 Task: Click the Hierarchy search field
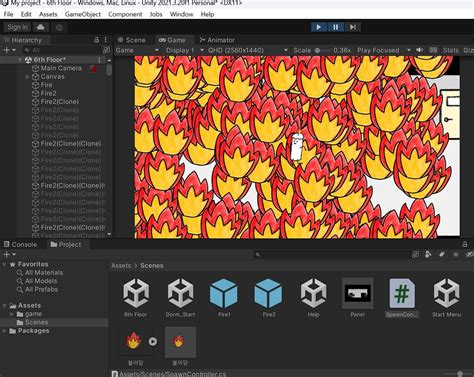[x=62, y=50]
